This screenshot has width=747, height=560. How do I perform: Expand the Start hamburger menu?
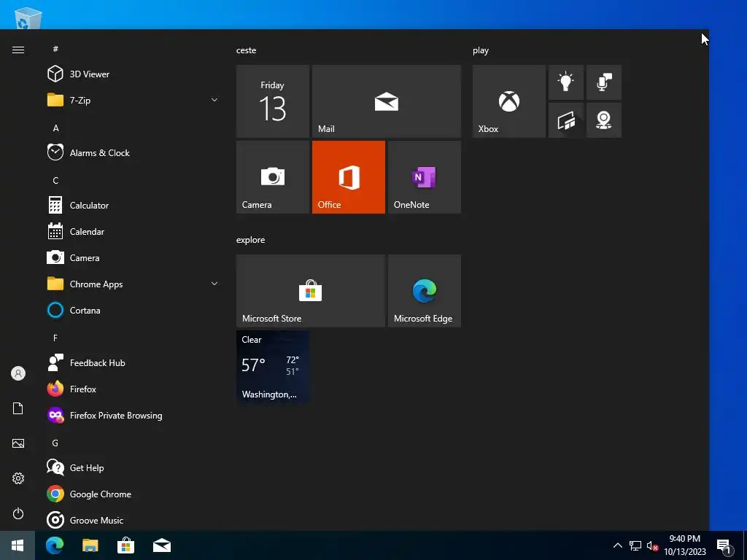pos(18,50)
